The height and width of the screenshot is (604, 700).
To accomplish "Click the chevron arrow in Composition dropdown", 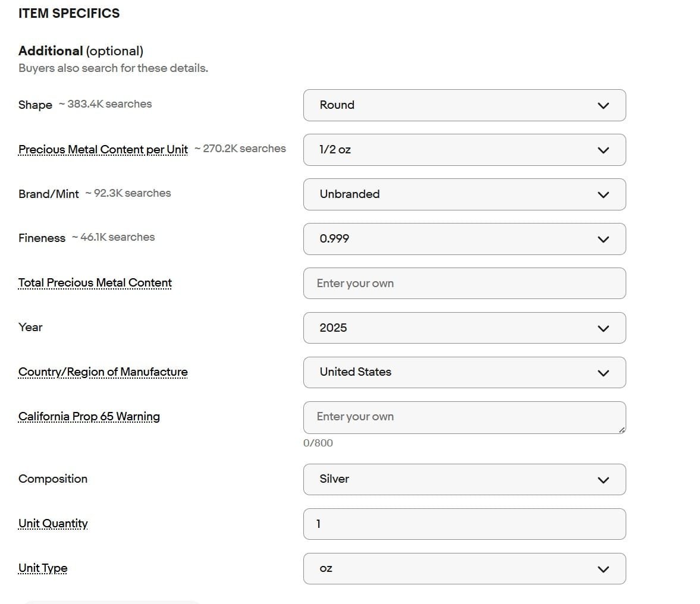I will pos(603,480).
